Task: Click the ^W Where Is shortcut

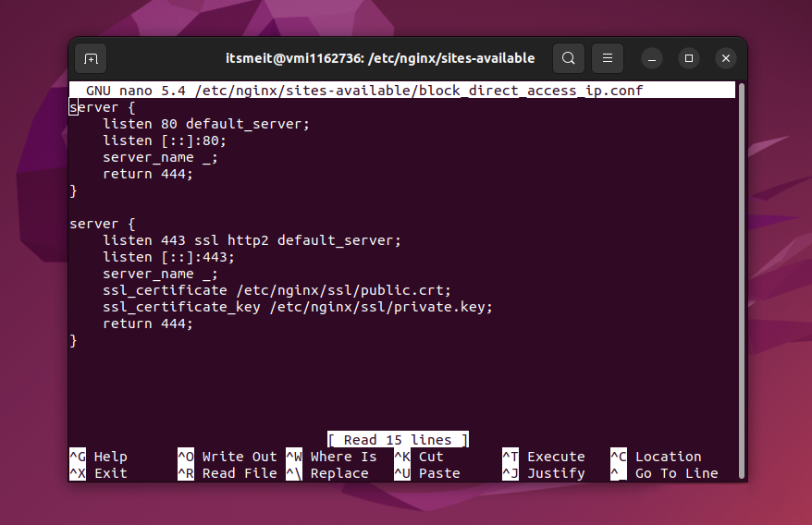Action: coord(331,457)
